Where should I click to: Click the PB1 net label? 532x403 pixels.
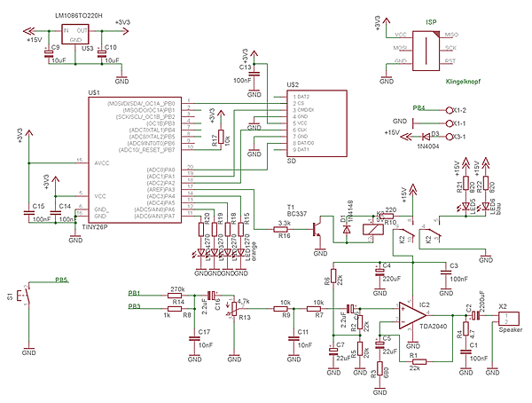(135, 293)
